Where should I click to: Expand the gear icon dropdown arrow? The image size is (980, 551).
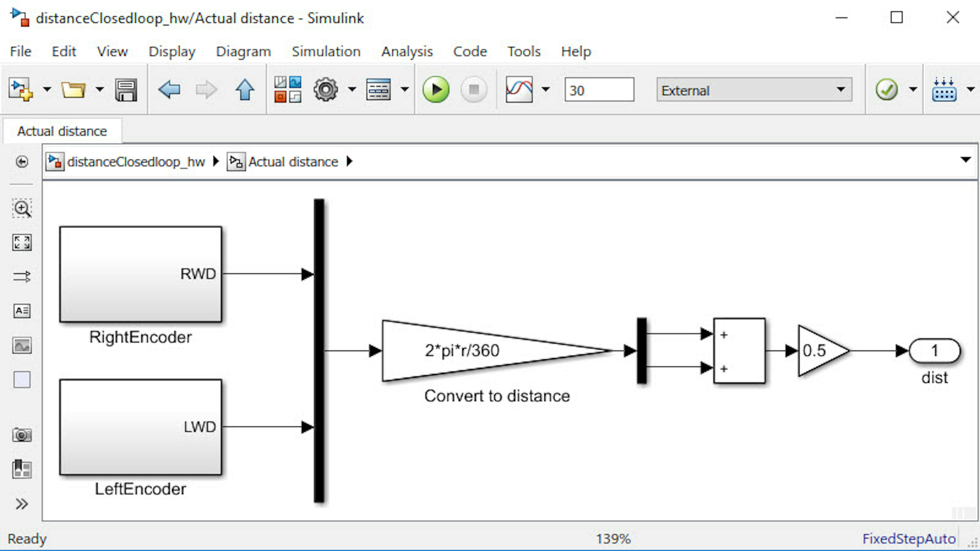click(352, 90)
